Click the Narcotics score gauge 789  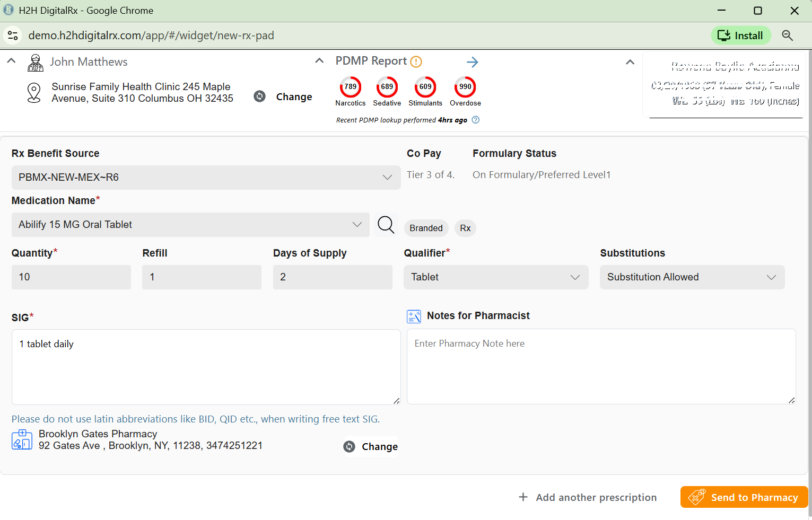[x=350, y=87]
